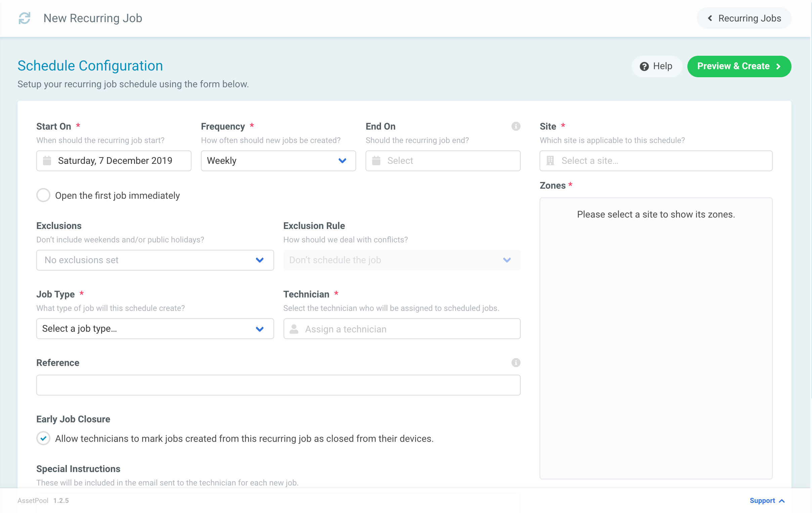
Task: Click the arrow icon on Preview & Create
Action: [778, 66]
